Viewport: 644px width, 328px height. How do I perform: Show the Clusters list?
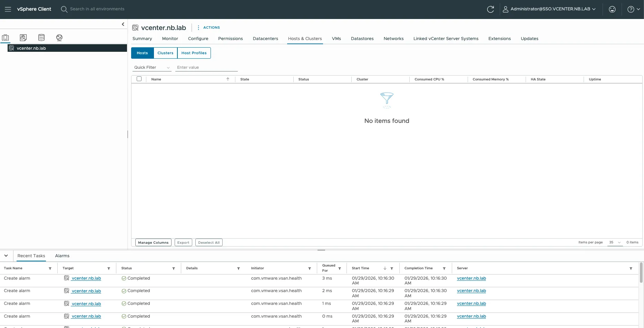point(165,53)
